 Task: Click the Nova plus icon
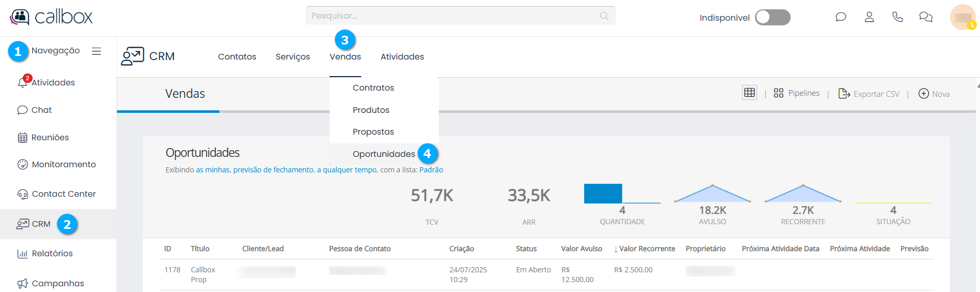[x=924, y=93]
